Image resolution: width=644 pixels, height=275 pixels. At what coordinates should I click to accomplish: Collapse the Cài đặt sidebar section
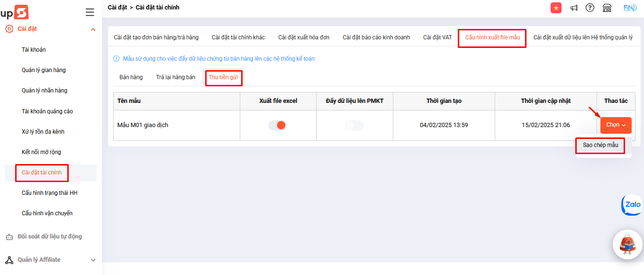point(93,29)
